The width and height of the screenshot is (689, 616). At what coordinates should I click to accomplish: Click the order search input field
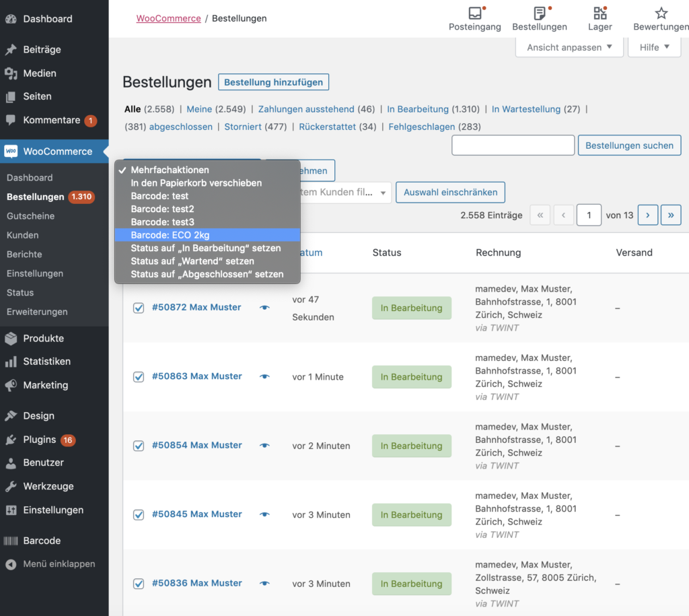click(x=513, y=145)
